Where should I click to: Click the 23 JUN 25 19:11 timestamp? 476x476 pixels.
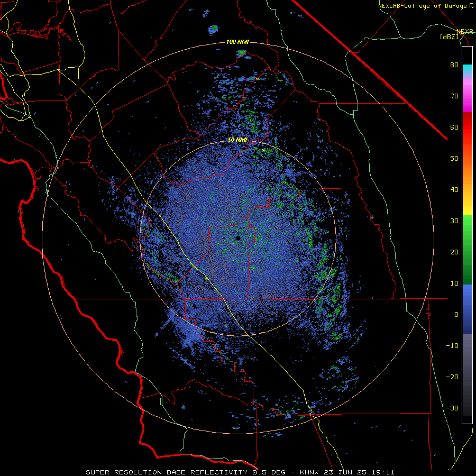click(x=358, y=472)
